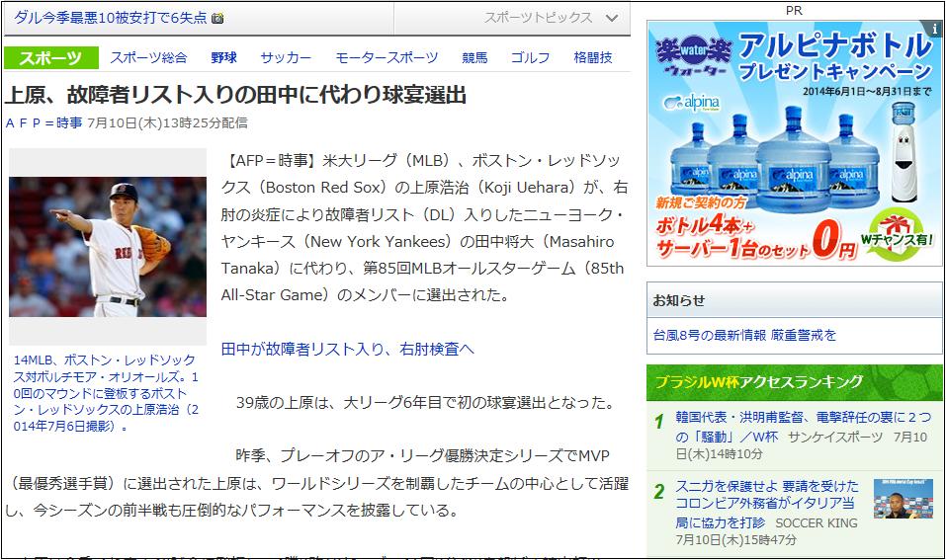Open ranking 2 スニガを保護せよ article
Screen dimensions: 946x560
pyautogui.click(x=767, y=504)
